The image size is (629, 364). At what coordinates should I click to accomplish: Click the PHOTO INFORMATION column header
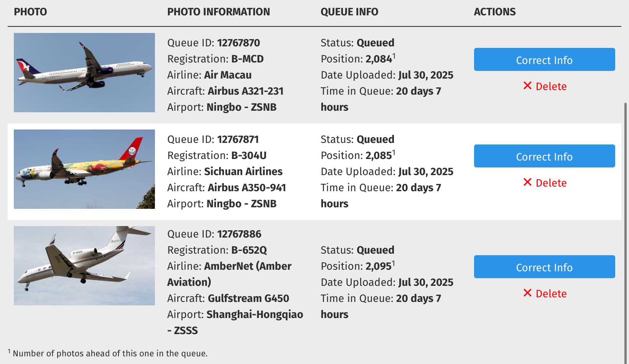coord(219,12)
